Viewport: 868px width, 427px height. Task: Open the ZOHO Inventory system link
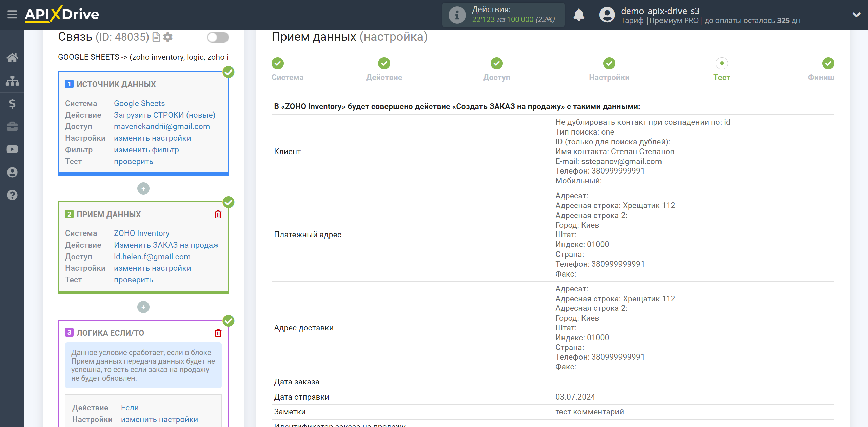[141, 233]
